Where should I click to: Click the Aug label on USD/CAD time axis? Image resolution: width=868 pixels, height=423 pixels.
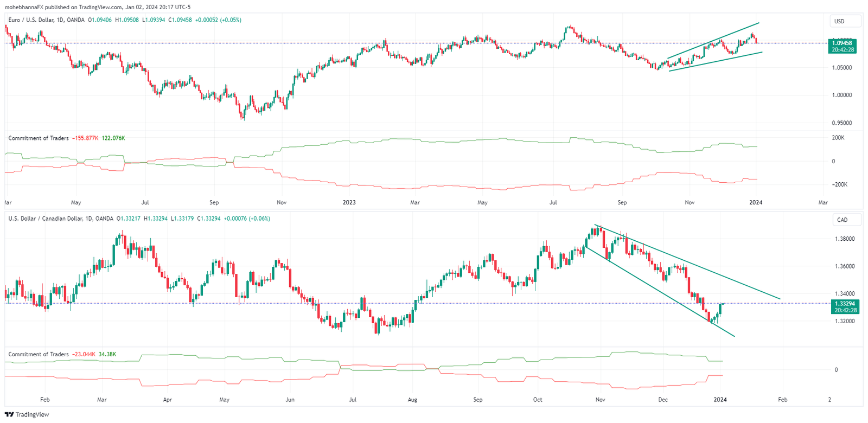pyautogui.click(x=412, y=400)
